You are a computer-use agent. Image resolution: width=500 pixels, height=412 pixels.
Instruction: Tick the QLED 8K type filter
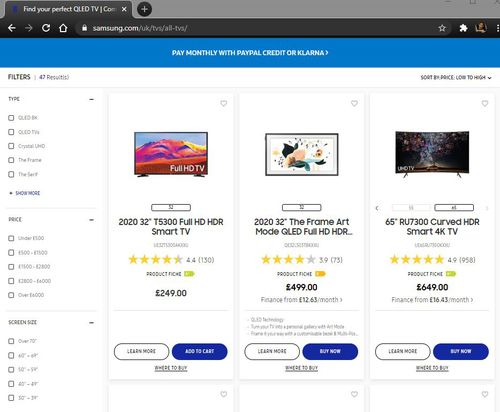point(11,118)
